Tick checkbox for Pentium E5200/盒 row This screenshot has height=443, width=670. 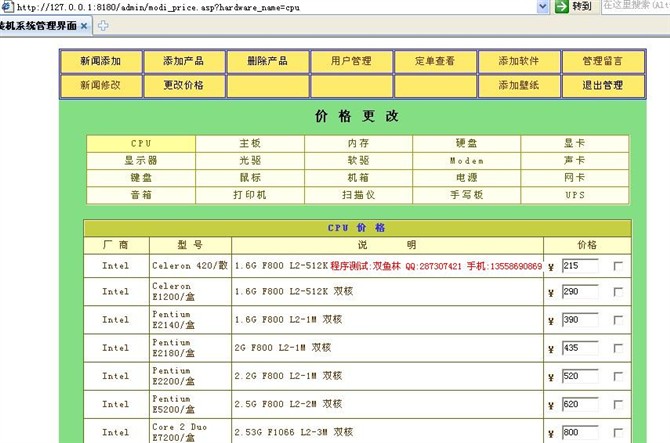pyautogui.click(x=618, y=404)
